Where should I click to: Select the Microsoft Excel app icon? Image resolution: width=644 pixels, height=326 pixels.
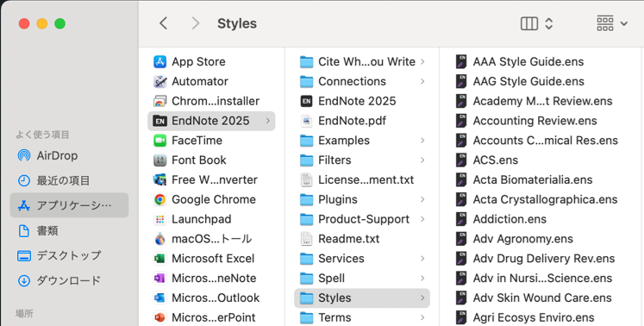pyautogui.click(x=159, y=259)
